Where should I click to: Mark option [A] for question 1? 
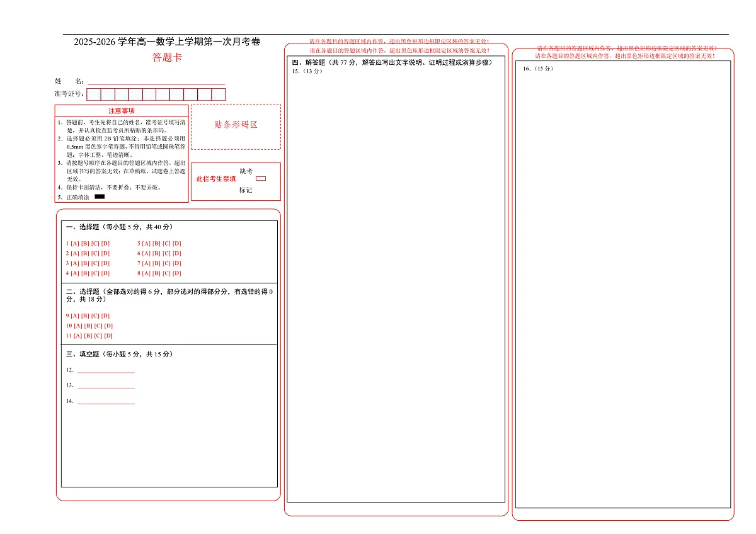(75, 244)
